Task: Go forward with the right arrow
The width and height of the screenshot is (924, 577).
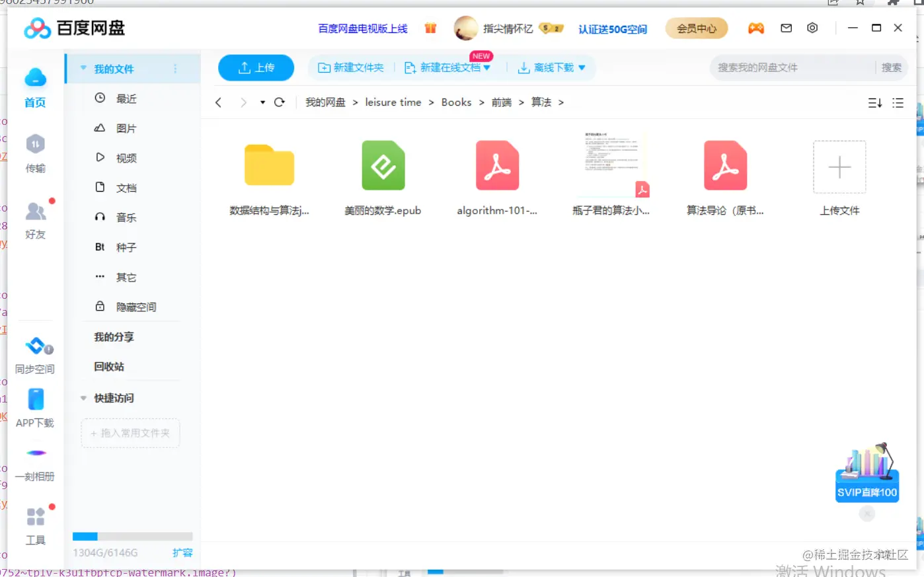Action: 243,102
